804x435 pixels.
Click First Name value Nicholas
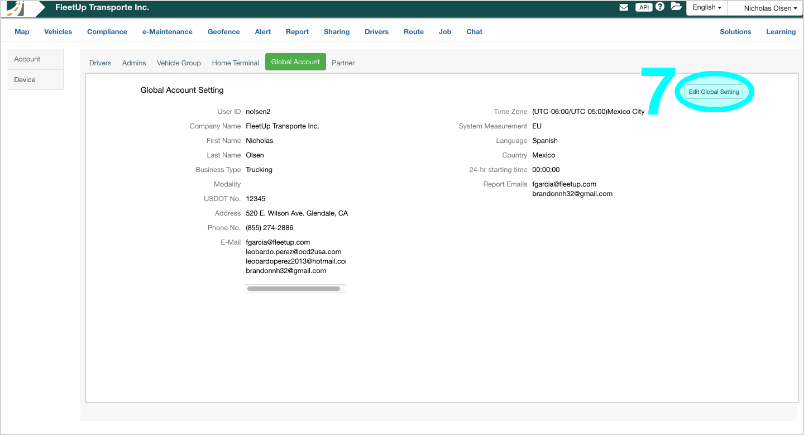pos(259,141)
